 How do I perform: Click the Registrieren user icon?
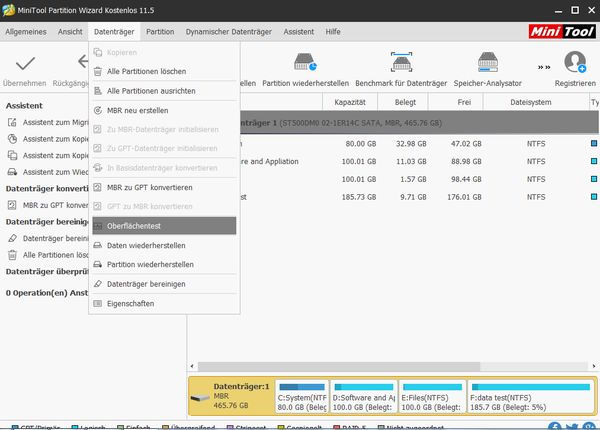pyautogui.click(x=575, y=63)
